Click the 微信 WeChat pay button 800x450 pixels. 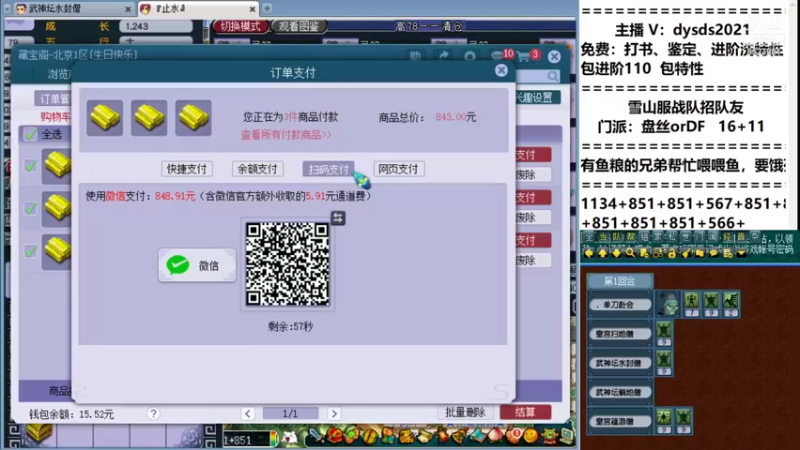click(197, 265)
